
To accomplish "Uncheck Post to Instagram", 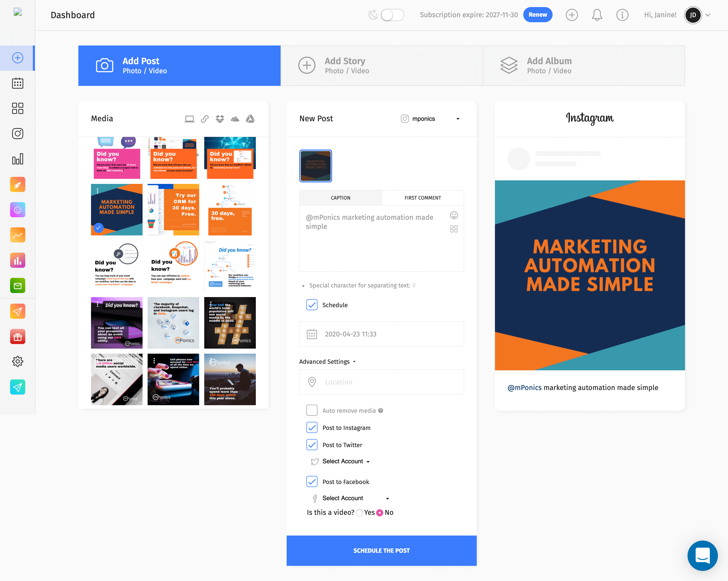I will point(312,427).
